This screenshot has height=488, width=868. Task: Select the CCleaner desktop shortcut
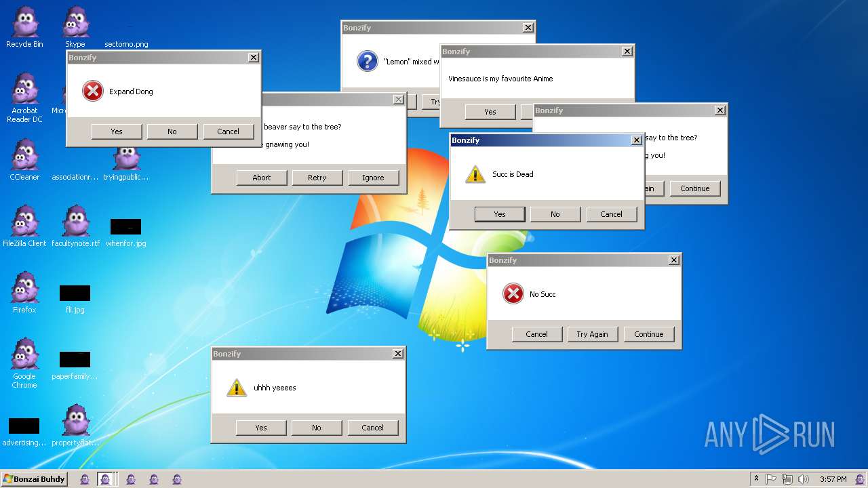[24, 160]
